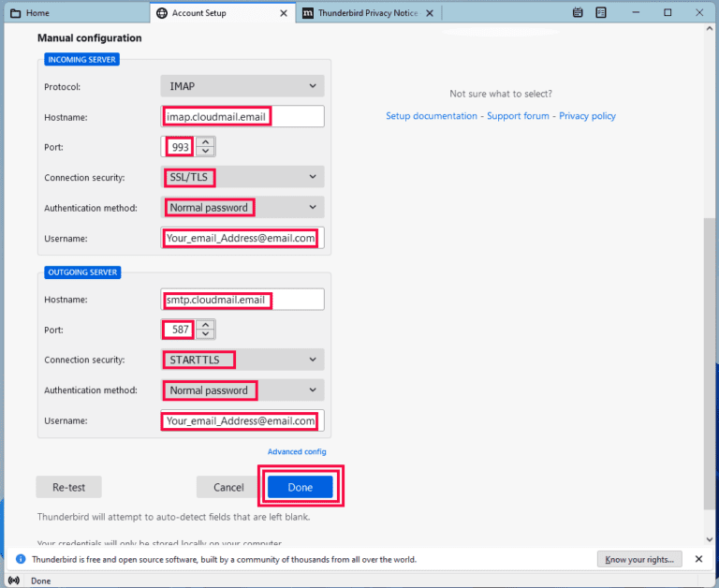The height and width of the screenshot is (588, 719).
Task: Open the Advanced config link
Action: pyautogui.click(x=297, y=452)
